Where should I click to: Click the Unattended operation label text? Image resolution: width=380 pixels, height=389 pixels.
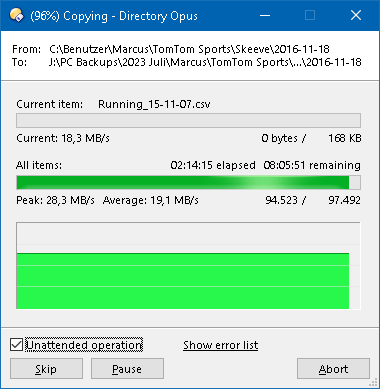tap(84, 345)
